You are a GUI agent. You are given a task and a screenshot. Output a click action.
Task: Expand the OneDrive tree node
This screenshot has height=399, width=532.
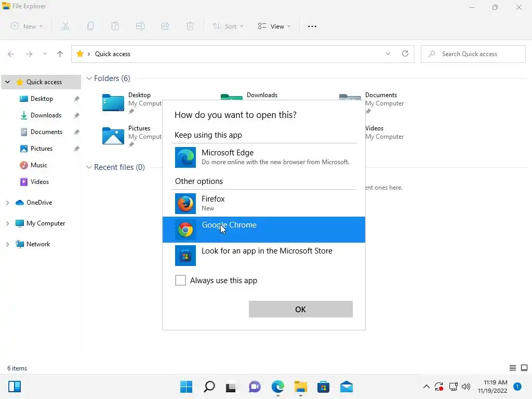7,203
